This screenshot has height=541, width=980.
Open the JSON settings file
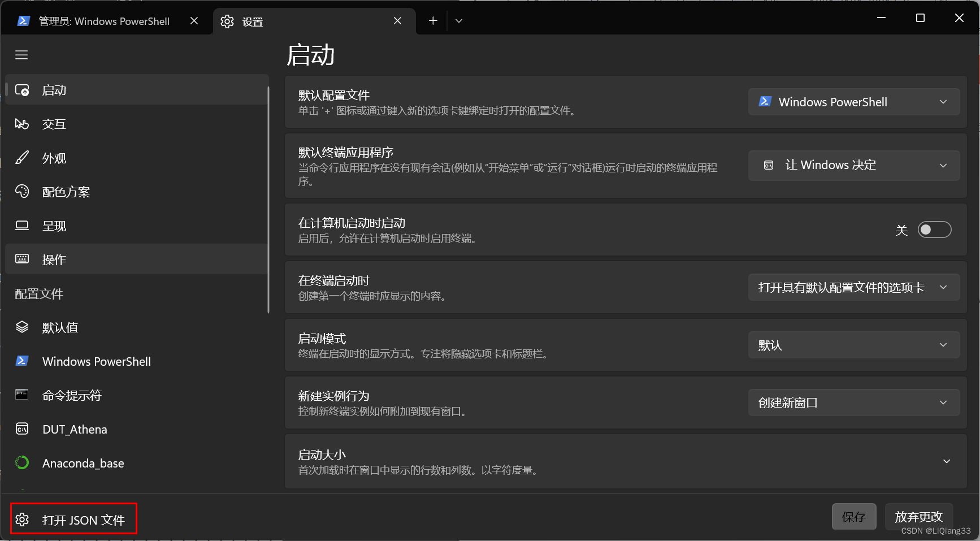pyautogui.click(x=73, y=519)
